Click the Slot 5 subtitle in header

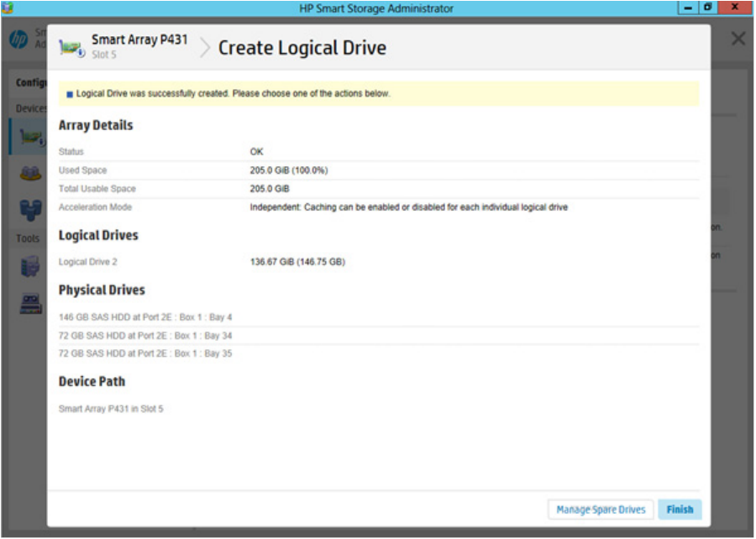[x=104, y=55]
